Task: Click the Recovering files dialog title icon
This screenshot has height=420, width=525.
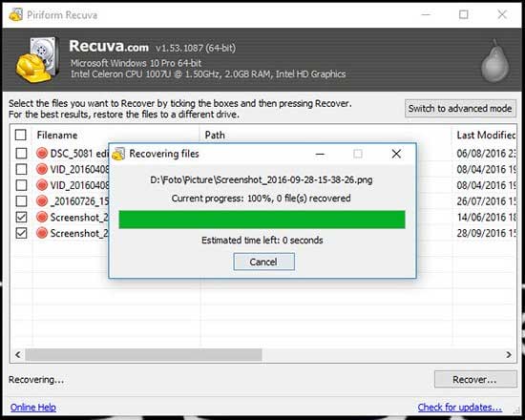Action: pyautogui.click(x=118, y=154)
